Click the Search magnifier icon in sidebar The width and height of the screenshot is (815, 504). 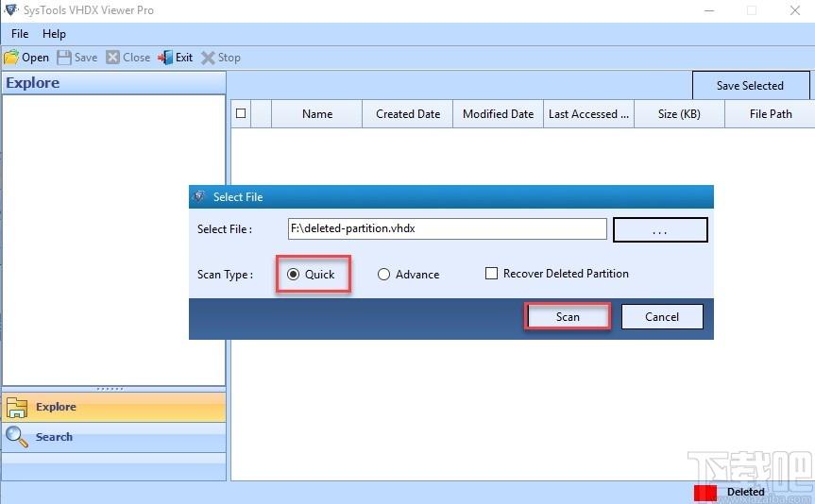(17, 437)
